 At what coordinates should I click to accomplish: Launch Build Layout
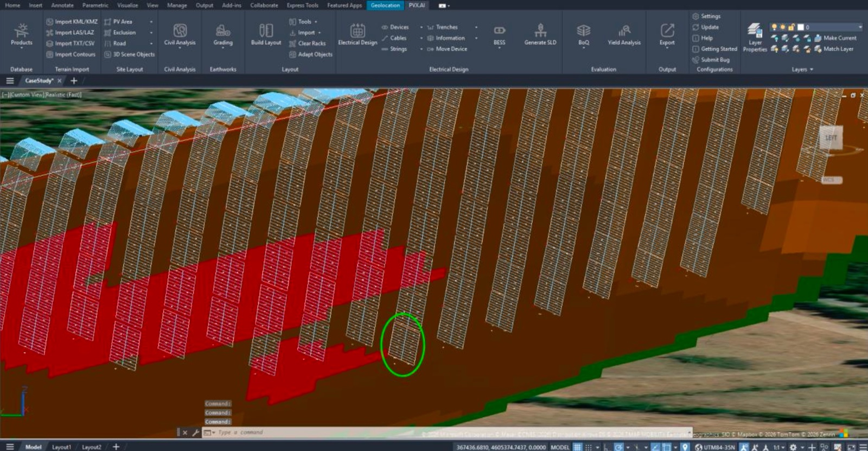tap(266, 35)
